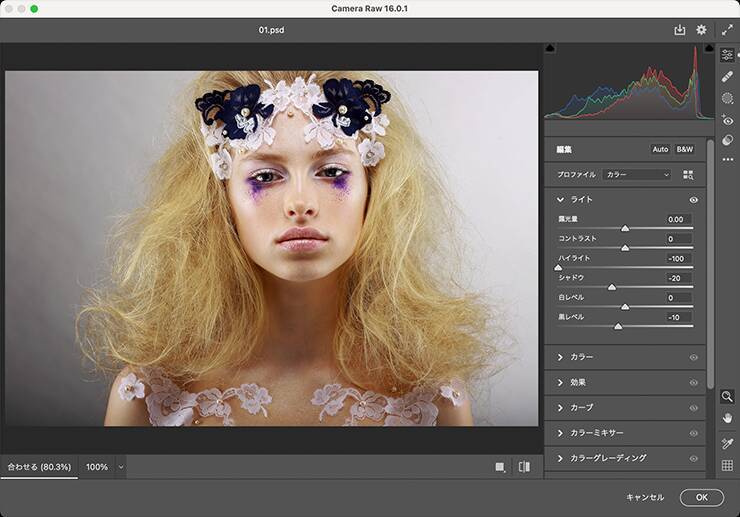740x517 pixels.
Task: Select the Red Eye removal tool
Action: [727, 120]
